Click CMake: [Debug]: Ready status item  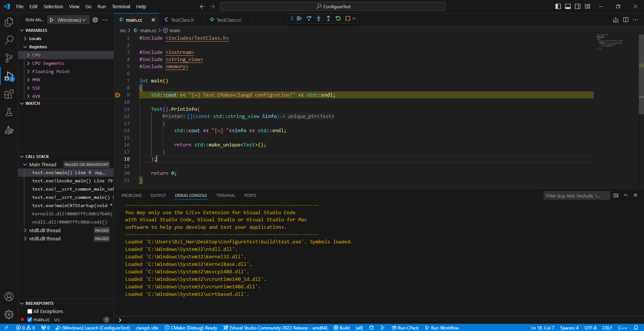[x=191, y=328]
